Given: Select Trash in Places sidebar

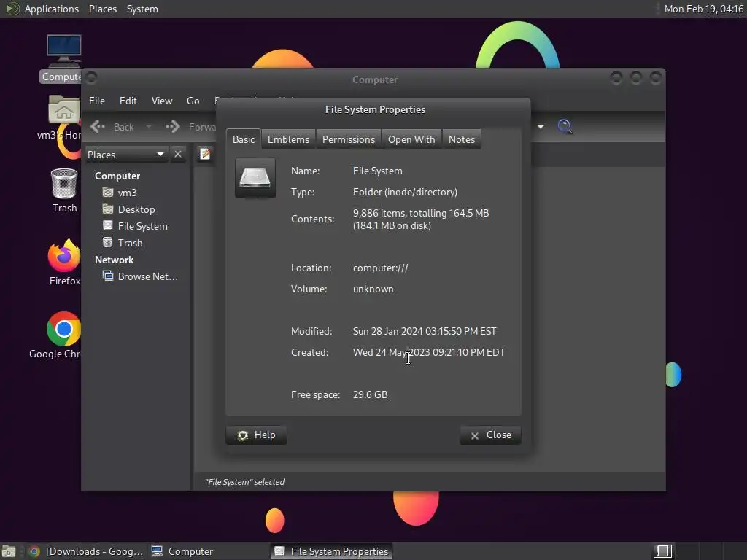Looking at the screenshot, I should tap(130, 243).
